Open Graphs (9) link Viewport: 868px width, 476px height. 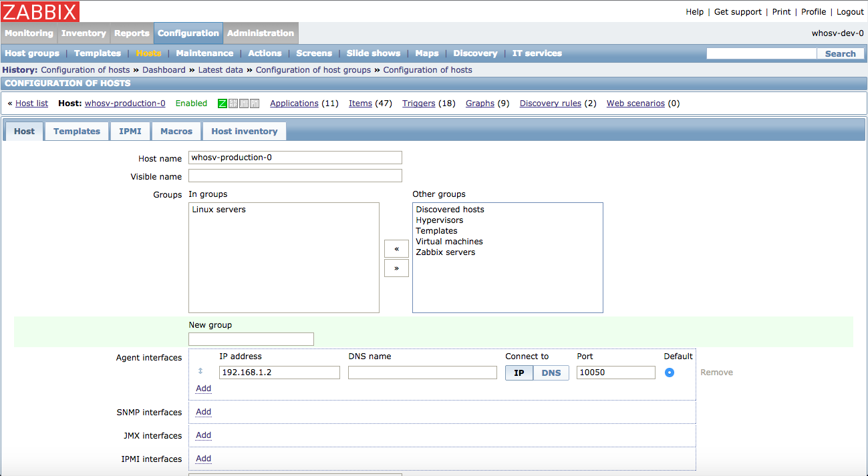point(480,103)
